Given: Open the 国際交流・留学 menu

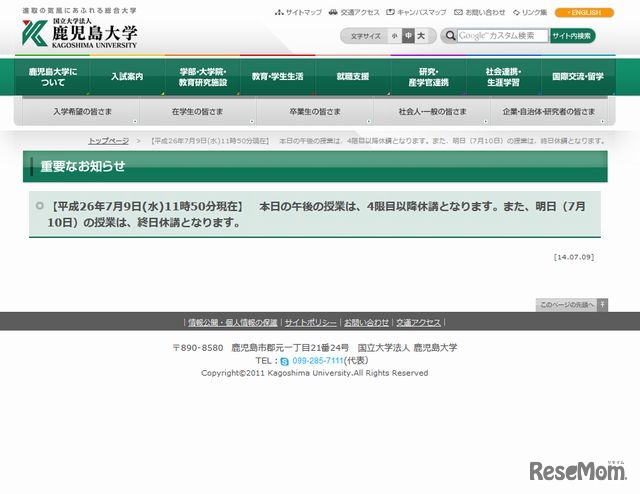Looking at the screenshot, I should point(578,77).
